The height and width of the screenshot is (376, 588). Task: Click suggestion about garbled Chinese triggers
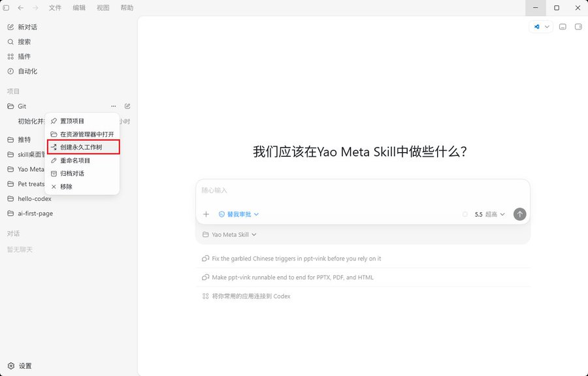point(363,258)
